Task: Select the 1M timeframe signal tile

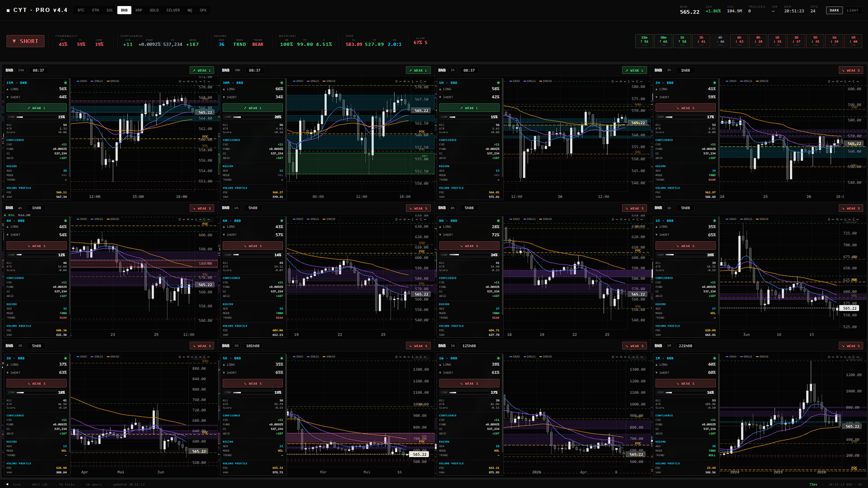Action: tap(853, 41)
